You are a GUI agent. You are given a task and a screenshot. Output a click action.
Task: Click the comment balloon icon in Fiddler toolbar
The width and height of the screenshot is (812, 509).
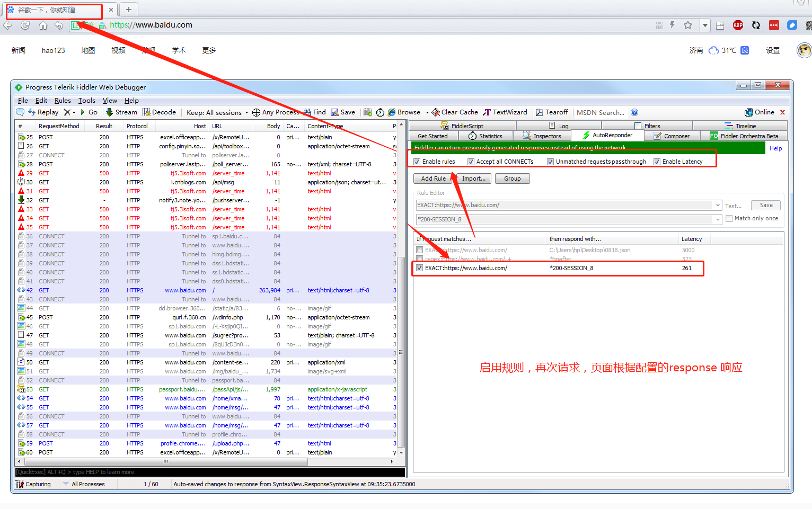(x=20, y=112)
